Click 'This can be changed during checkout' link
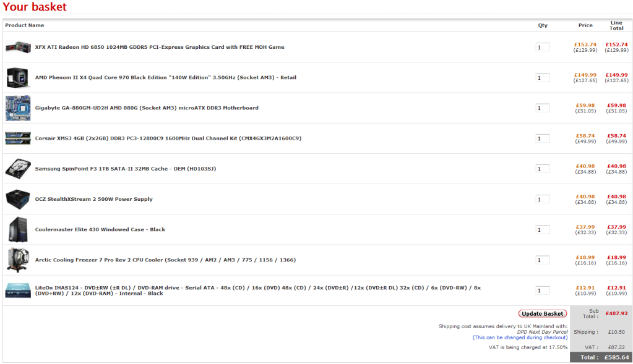 pos(520,337)
